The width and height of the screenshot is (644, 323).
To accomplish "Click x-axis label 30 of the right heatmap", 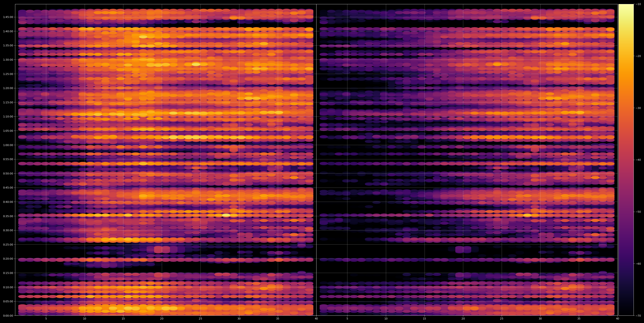I will tap(541, 319).
